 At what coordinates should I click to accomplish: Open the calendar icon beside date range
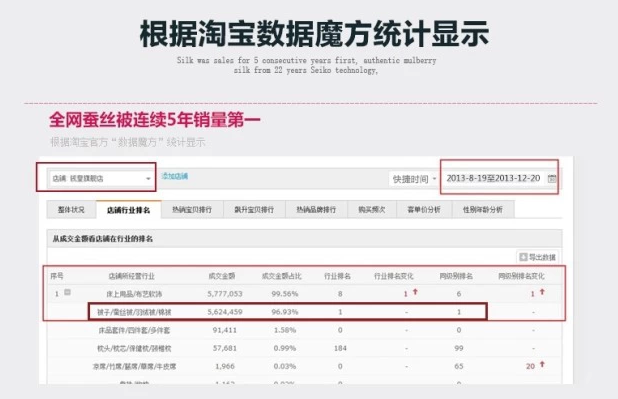[552, 179]
